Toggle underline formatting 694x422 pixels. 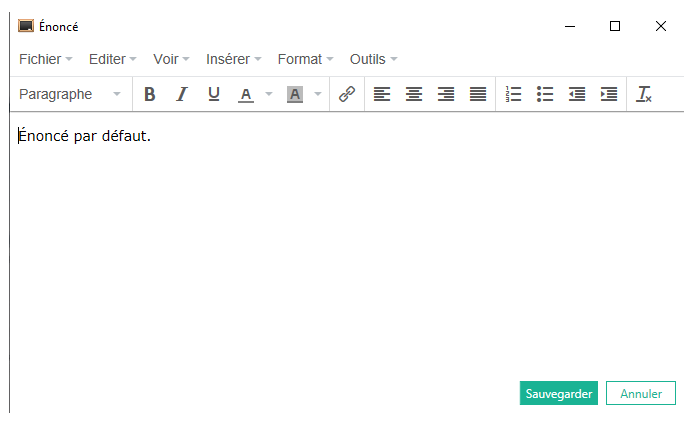214,94
